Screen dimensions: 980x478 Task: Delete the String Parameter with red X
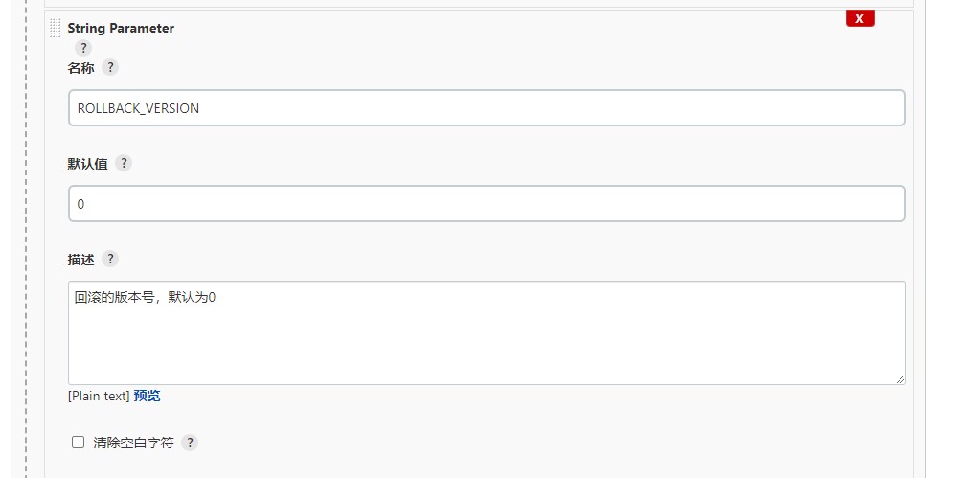point(860,19)
